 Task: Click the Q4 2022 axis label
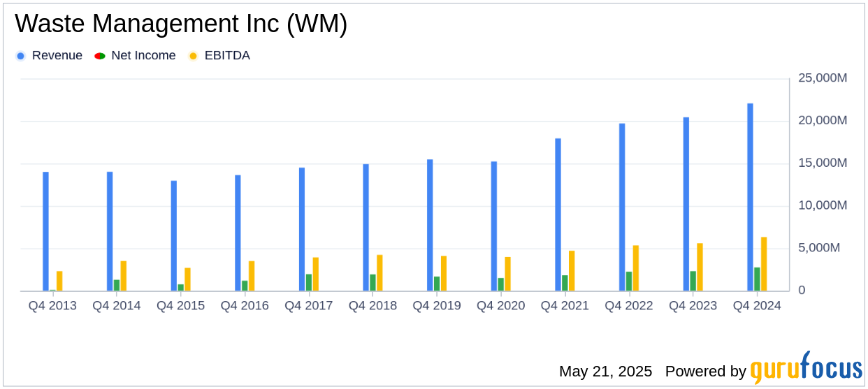tap(629, 306)
